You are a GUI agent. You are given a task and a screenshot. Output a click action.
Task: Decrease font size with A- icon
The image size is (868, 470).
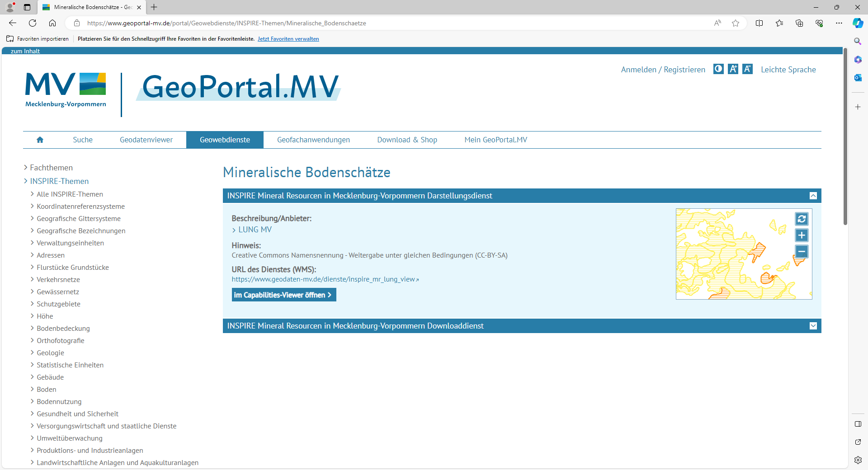pyautogui.click(x=747, y=69)
